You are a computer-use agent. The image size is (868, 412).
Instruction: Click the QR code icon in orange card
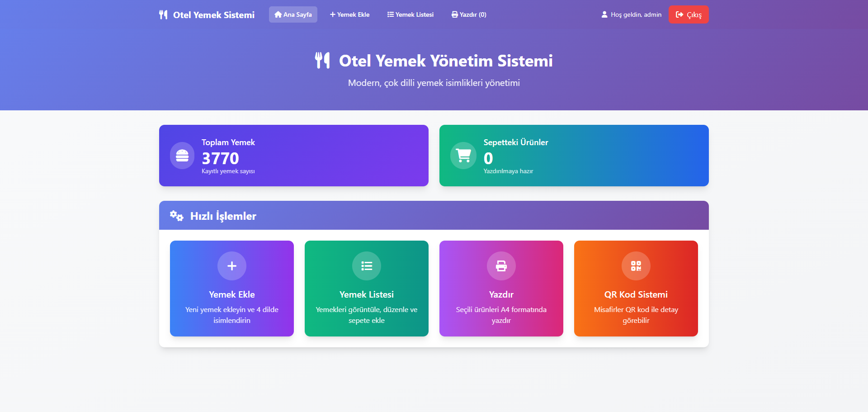(x=636, y=266)
